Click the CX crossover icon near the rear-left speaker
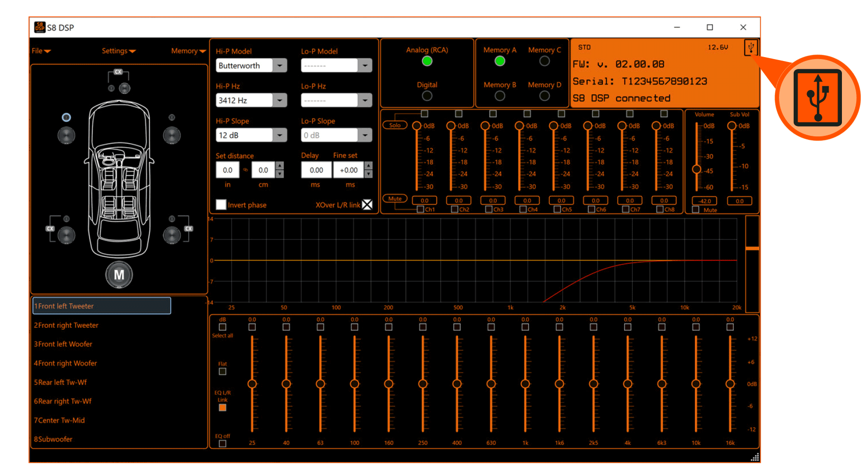The width and height of the screenshot is (868, 472). coord(50,228)
